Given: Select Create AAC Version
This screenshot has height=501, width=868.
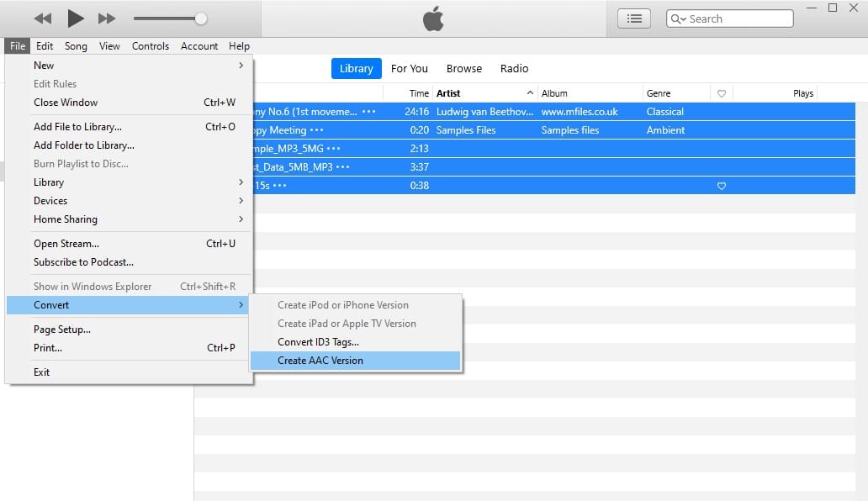Looking at the screenshot, I should (x=355, y=361).
